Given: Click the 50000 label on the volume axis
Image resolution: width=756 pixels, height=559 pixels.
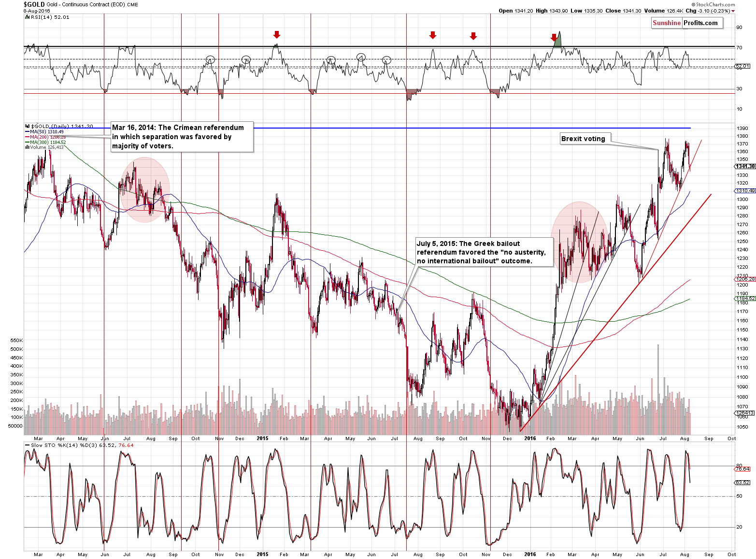Looking at the screenshot, I should (15, 426).
